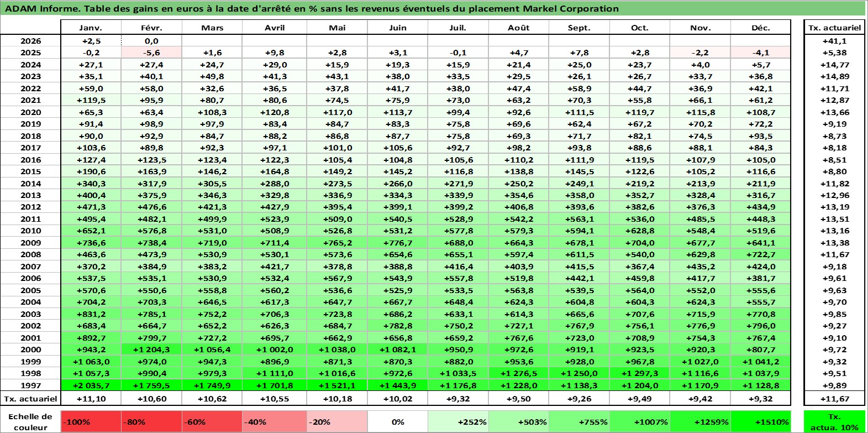Screen dimensions: 868x433
Task: Click the 0% white legend swatch
Action: point(398,422)
